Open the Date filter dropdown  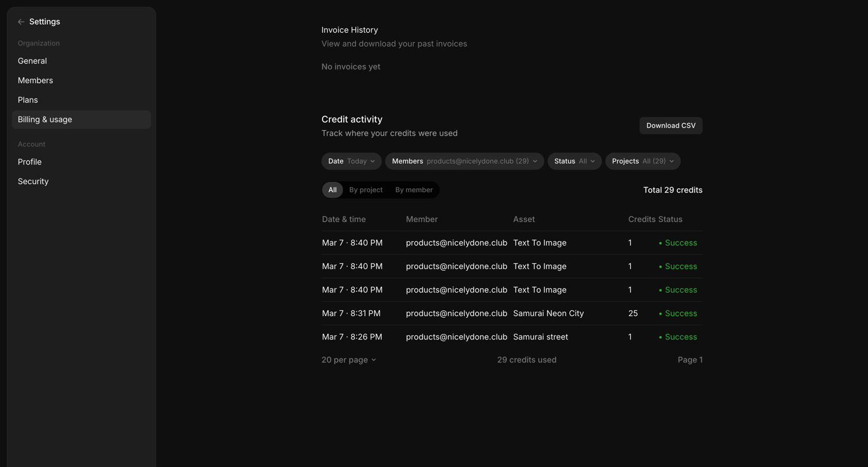coord(351,161)
